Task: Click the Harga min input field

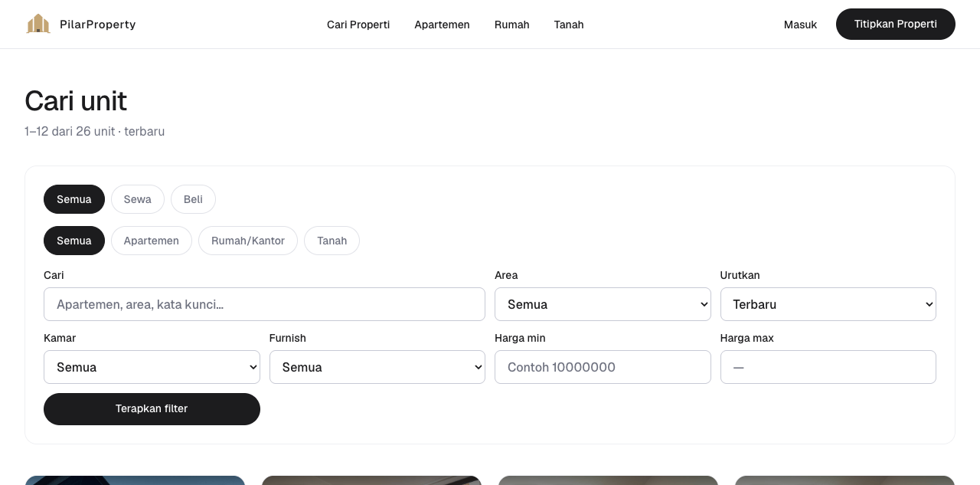Action: [x=603, y=367]
